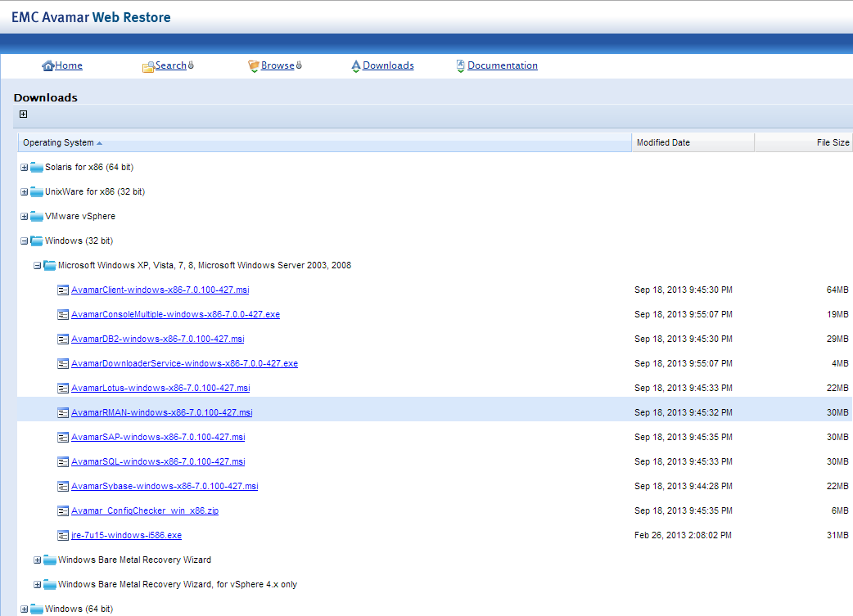
Task: Download AvamarLotus-windows-x86-7.0.100-427.msi
Action: (x=160, y=388)
